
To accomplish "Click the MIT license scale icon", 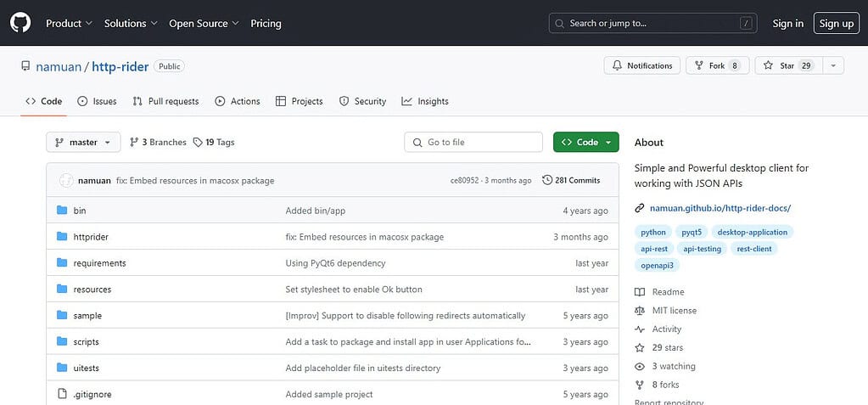I will tap(640, 310).
